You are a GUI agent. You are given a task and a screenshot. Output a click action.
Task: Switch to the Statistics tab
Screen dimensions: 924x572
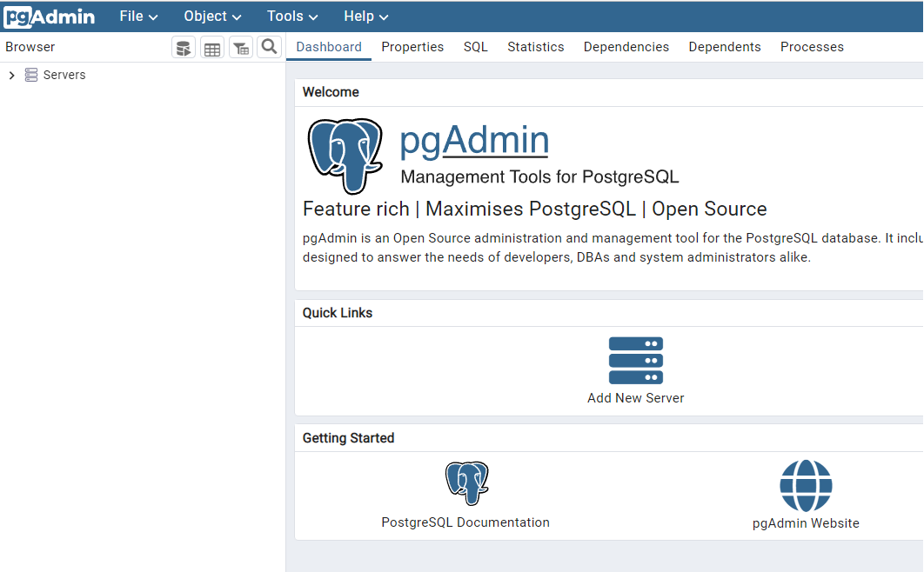click(536, 47)
